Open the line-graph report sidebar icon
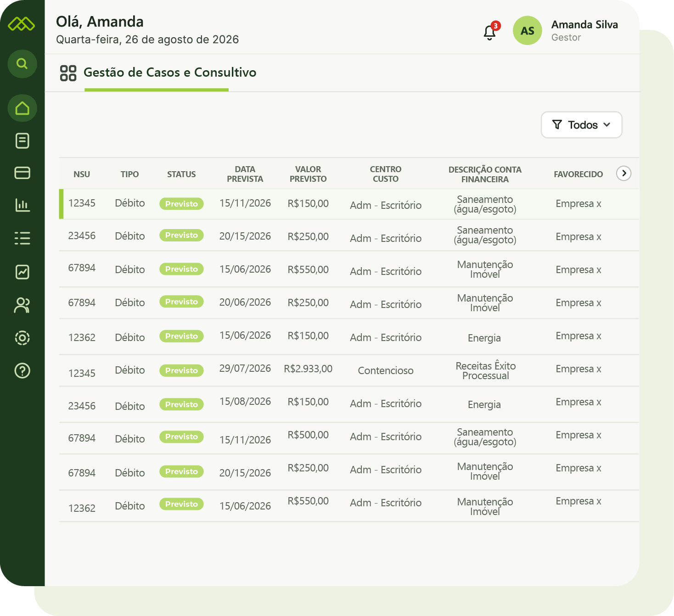Viewport: 674px width, 616px height. point(22,272)
